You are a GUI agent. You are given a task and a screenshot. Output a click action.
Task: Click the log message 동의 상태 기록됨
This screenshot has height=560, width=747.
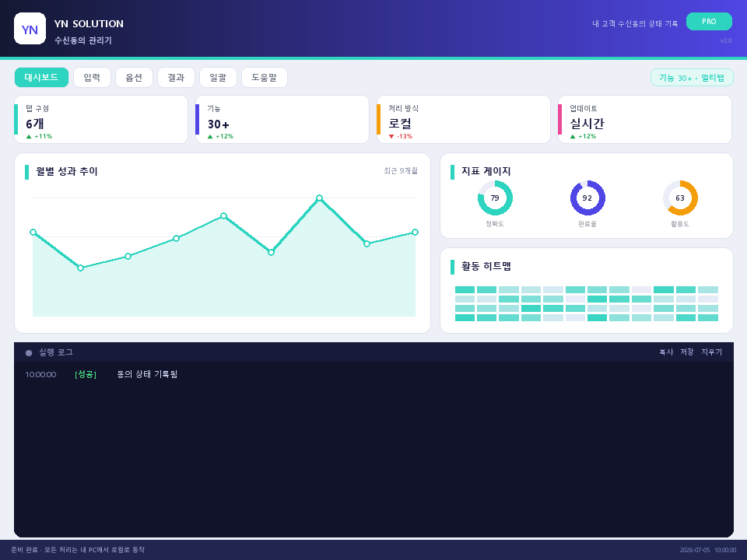pos(147,374)
